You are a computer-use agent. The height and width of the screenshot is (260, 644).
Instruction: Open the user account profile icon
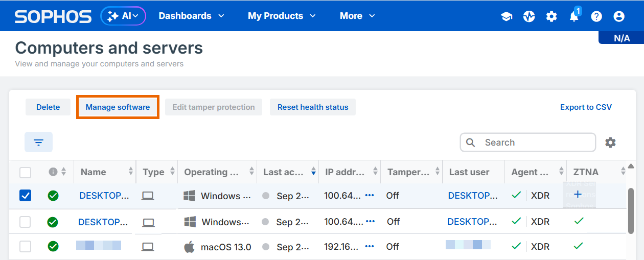coord(619,16)
